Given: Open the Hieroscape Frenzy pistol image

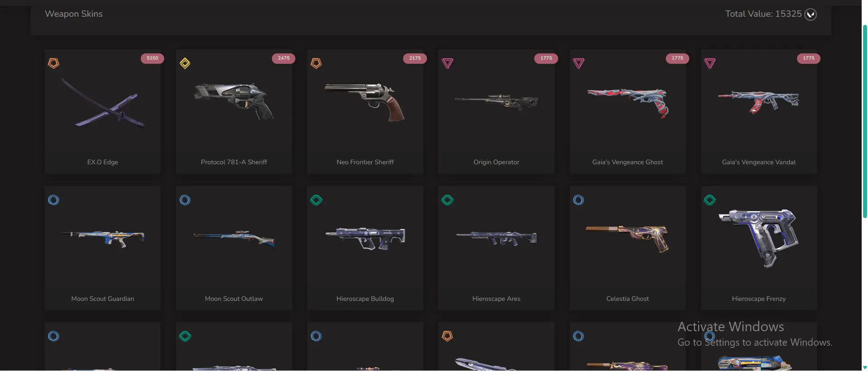Looking at the screenshot, I should tap(759, 238).
